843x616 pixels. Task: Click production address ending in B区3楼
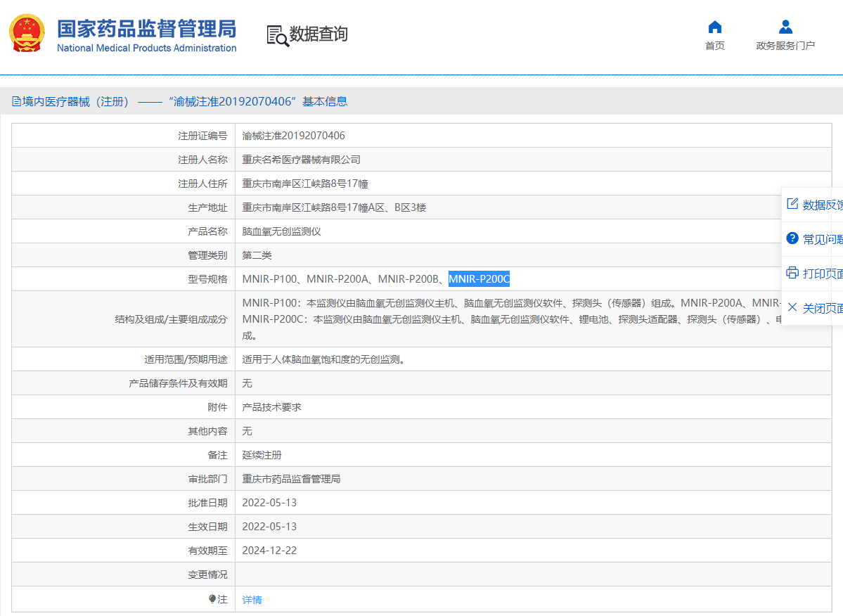point(334,207)
